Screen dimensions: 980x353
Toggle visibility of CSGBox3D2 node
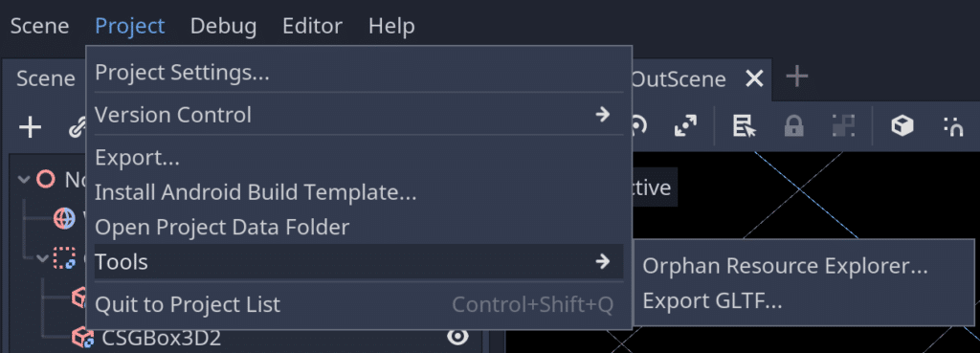457,338
